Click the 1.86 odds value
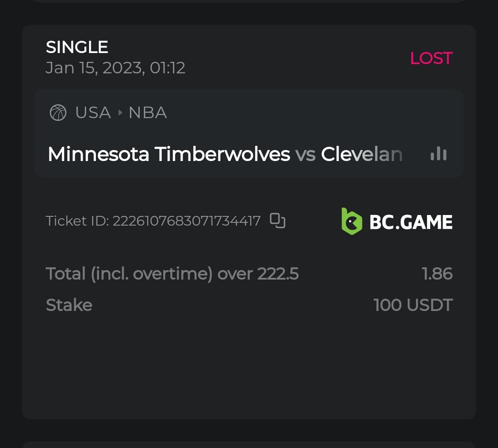498x448 pixels. pyautogui.click(x=437, y=274)
